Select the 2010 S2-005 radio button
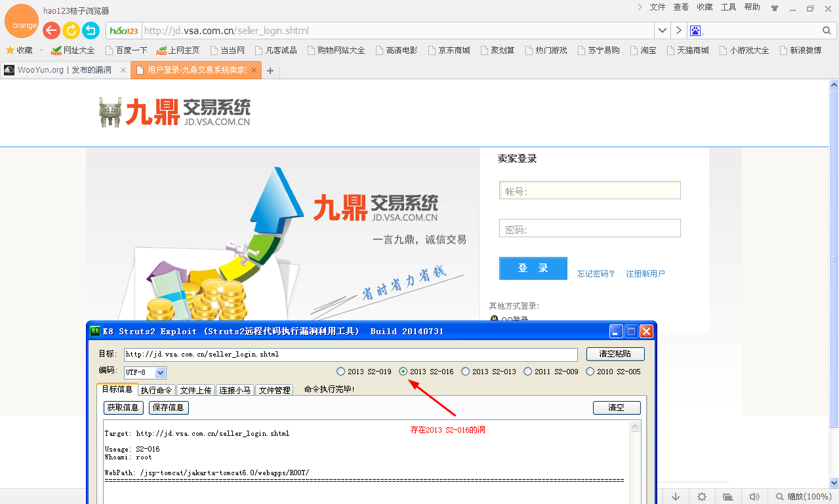This screenshot has width=839, height=504. pyautogui.click(x=590, y=372)
